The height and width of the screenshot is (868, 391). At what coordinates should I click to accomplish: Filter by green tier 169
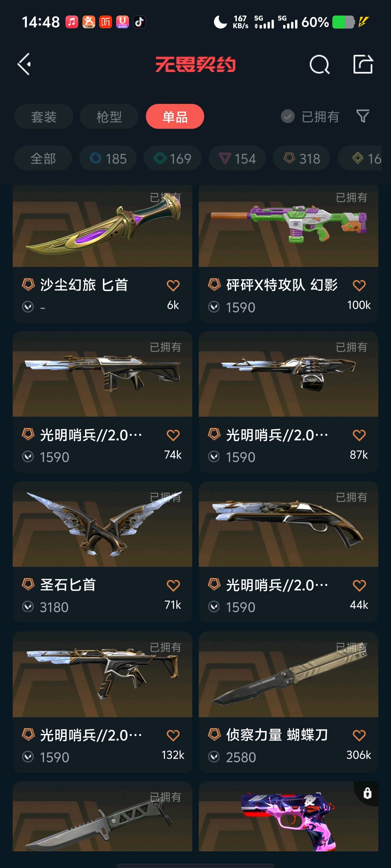pyautogui.click(x=172, y=158)
